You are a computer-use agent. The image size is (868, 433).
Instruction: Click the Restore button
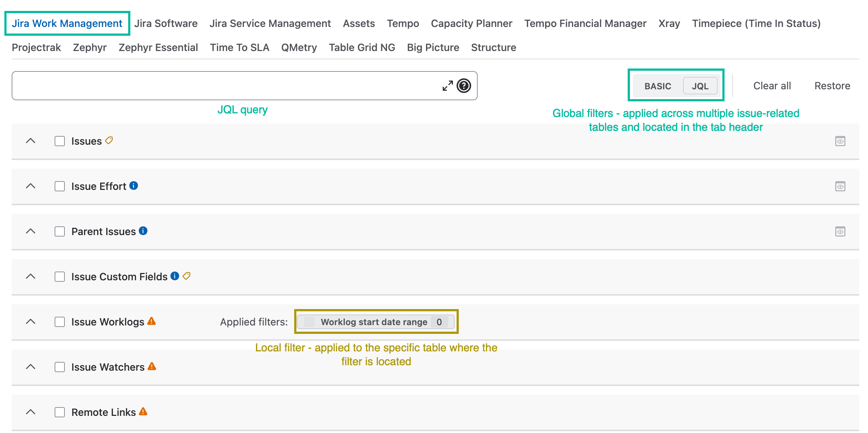(832, 86)
